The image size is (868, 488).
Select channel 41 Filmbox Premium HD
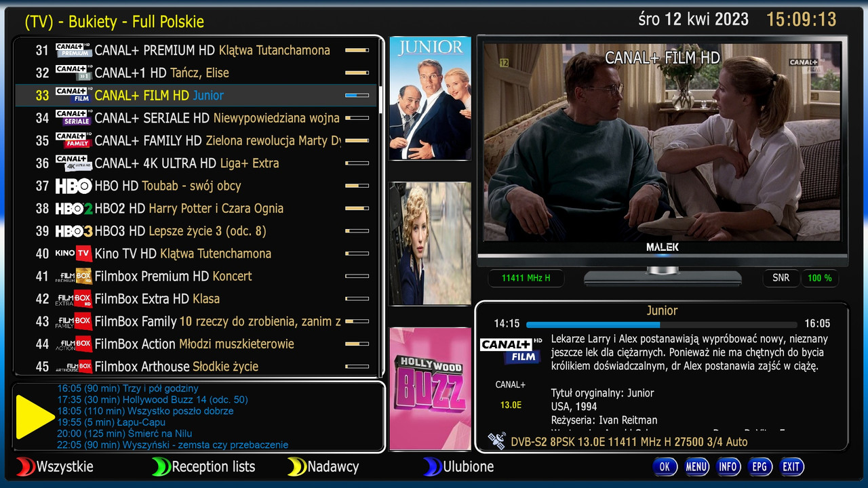pyautogui.click(x=196, y=276)
